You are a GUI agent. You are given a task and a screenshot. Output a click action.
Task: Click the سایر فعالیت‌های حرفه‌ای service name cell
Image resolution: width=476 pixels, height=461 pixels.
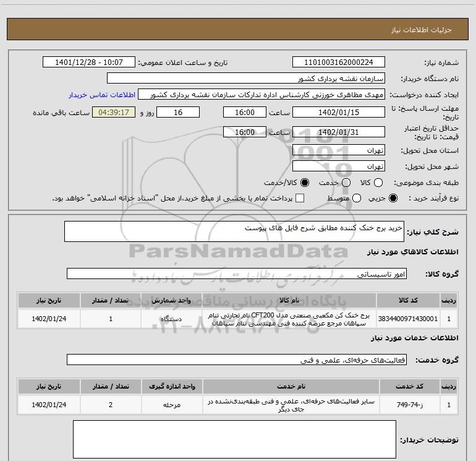point(291,405)
